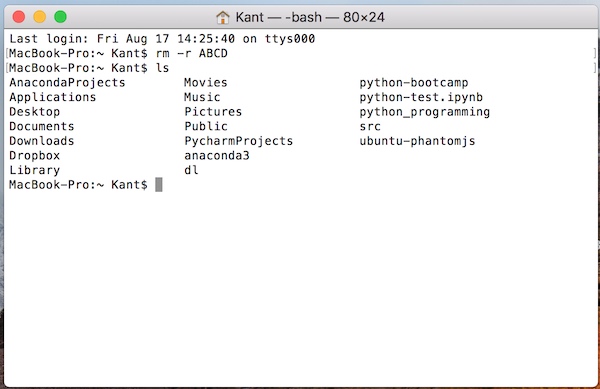Click the 'Library' entry
This screenshot has width=600, height=389.
[34, 170]
